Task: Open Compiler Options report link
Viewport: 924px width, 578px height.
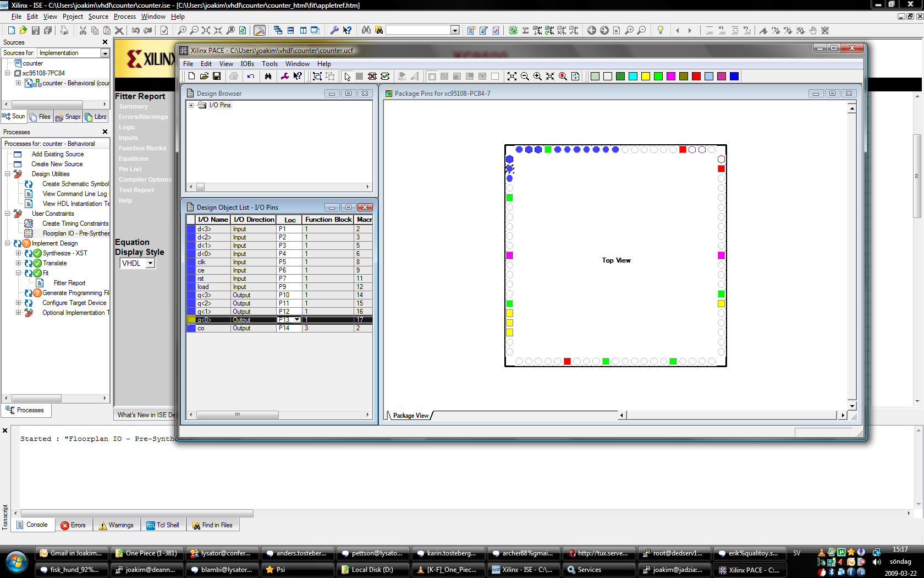Action: coord(145,179)
